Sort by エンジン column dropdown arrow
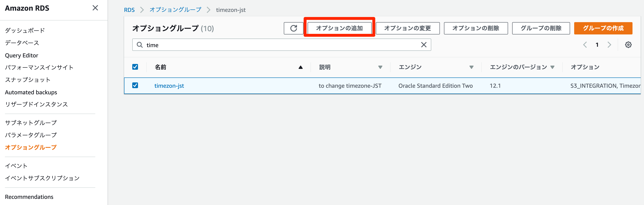 tap(471, 67)
